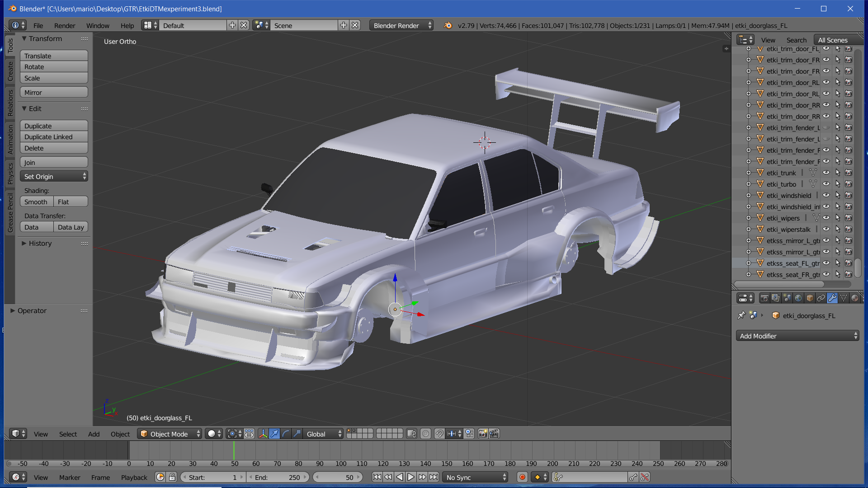
Task: Open the Object Mode dropdown
Action: (x=170, y=434)
